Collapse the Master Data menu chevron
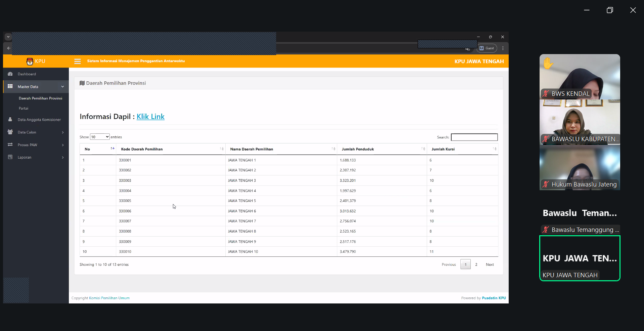The image size is (644, 331). (x=62, y=87)
